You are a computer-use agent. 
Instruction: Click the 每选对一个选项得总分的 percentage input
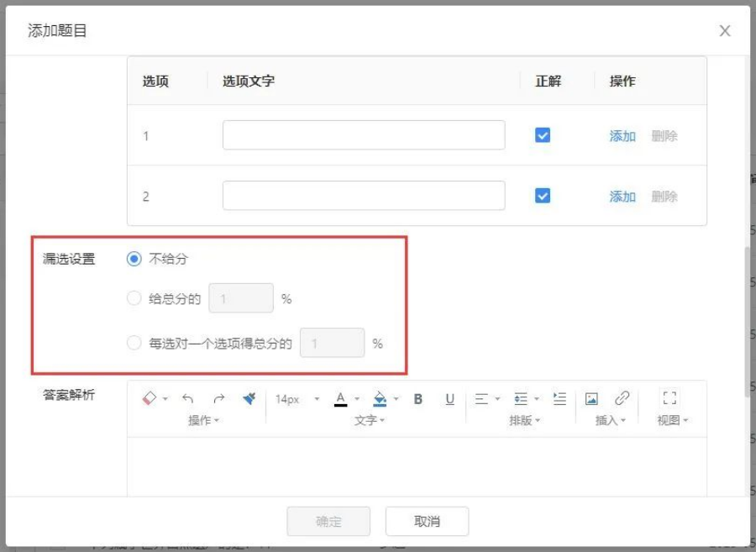pyautogui.click(x=332, y=343)
